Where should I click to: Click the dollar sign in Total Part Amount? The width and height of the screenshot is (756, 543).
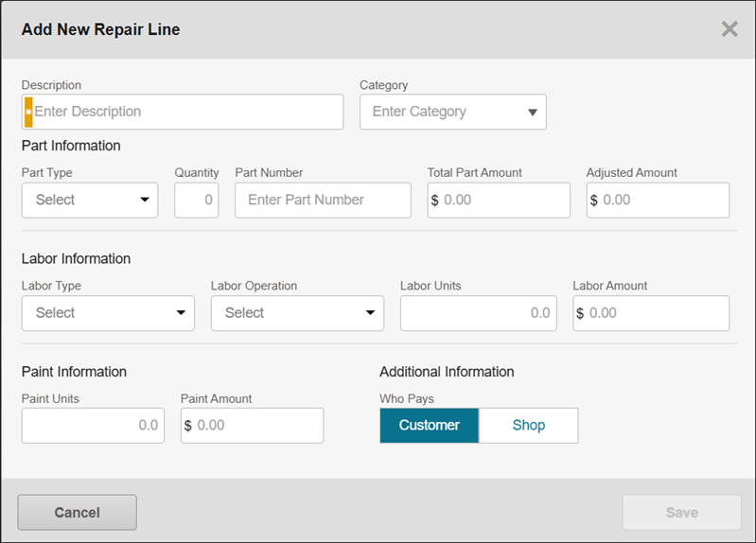(x=435, y=201)
